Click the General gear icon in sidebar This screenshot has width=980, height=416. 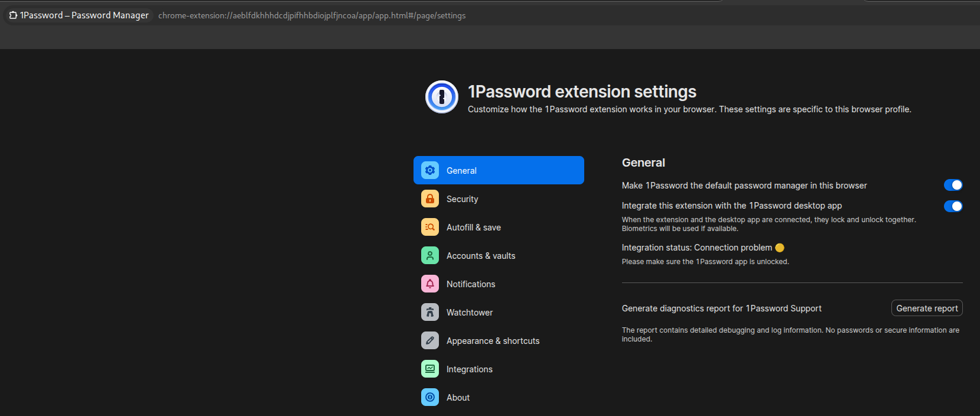(430, 170)
